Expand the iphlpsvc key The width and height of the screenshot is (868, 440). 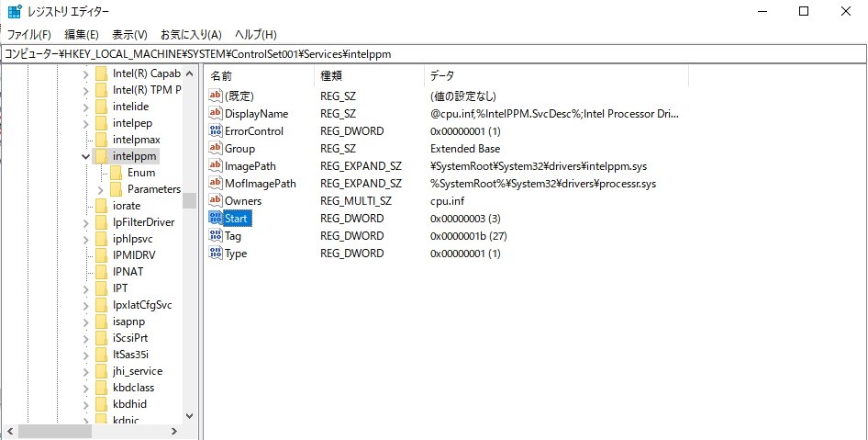click(x=85, y=240)
